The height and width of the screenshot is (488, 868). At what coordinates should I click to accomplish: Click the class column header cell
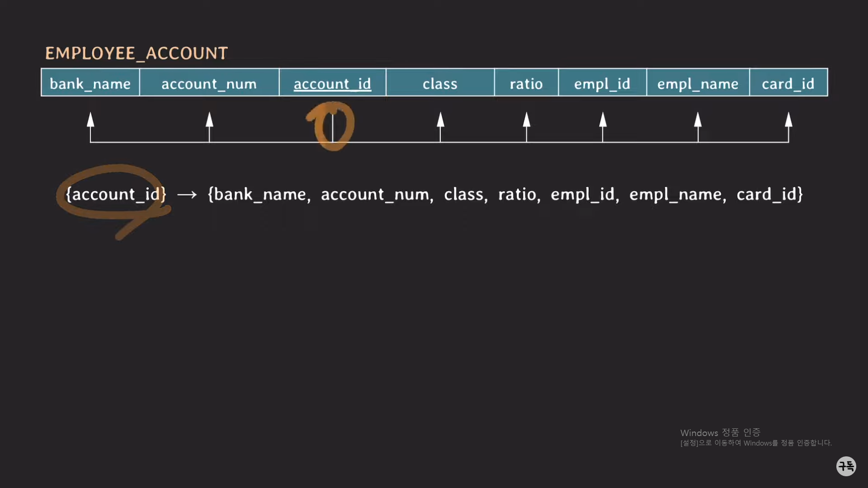(440, 83)
